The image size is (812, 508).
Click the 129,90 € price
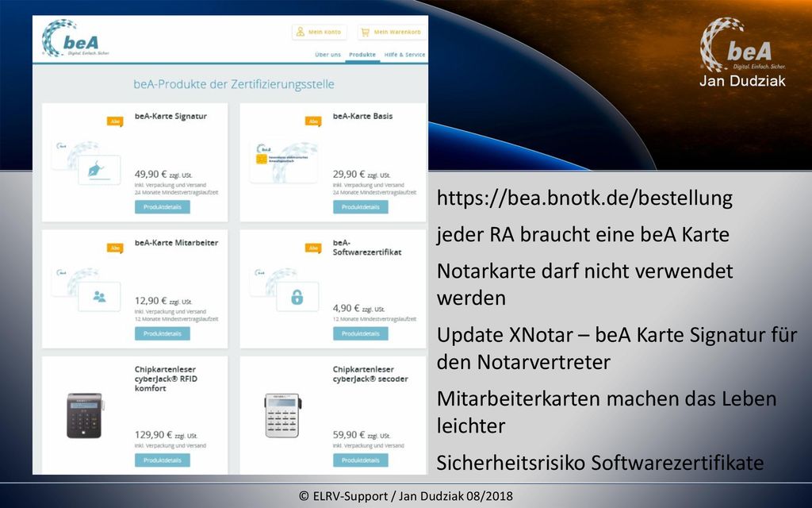click(x=154, y=434)
